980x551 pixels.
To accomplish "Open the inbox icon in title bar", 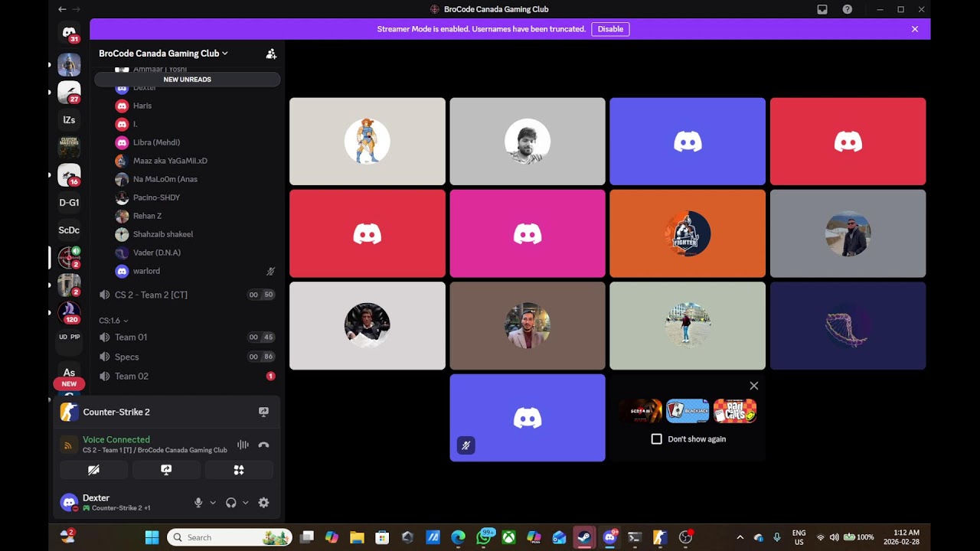I will 822,9.
